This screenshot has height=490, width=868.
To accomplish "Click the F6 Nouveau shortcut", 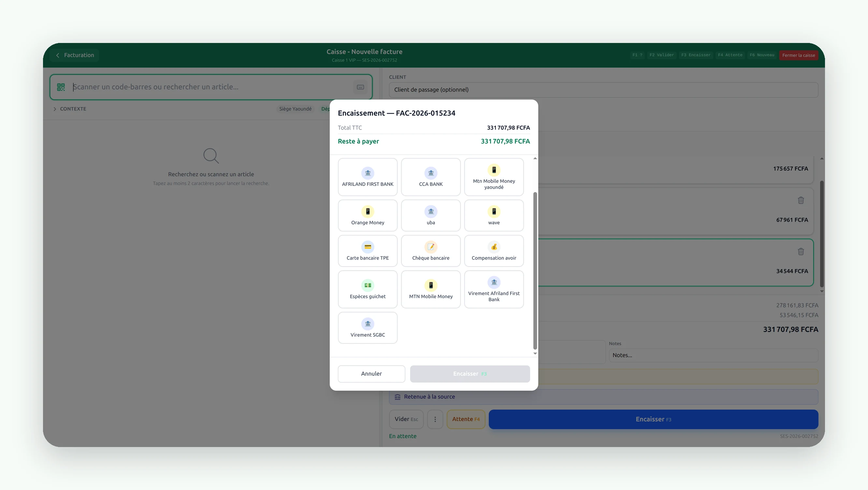I will [761, 55].
